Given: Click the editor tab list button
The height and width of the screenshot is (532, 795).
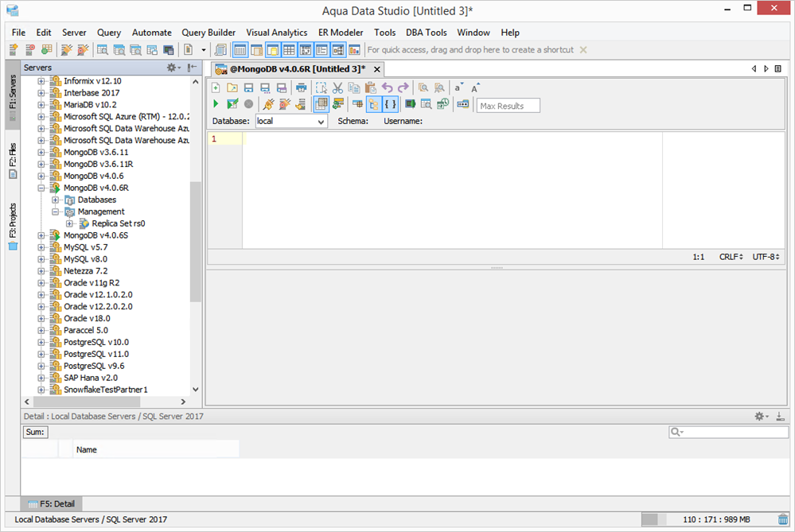Looking at the screenshot, I should (778, 69).
